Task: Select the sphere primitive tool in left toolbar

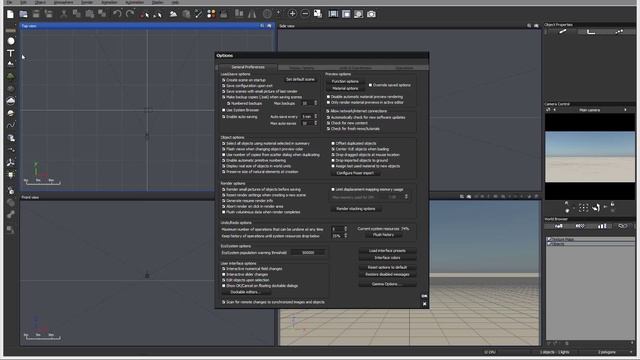Action: click(11, 41)
